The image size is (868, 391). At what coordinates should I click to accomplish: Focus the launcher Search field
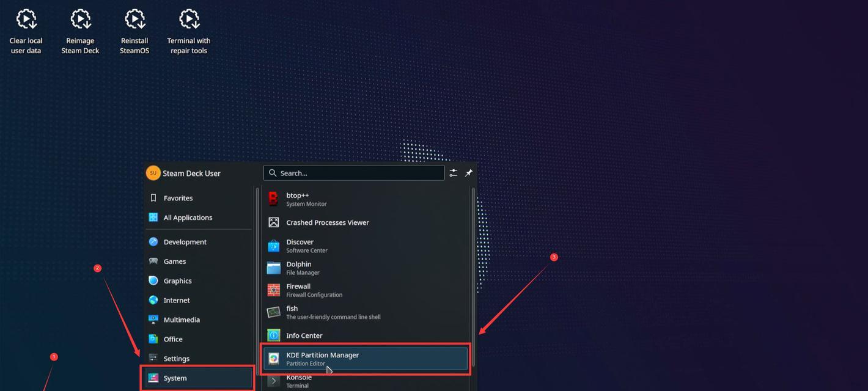[x=354, y=173]
